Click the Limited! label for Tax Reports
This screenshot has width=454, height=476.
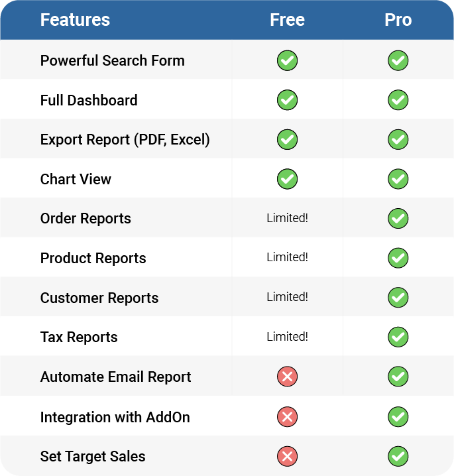tap(287, 337)
